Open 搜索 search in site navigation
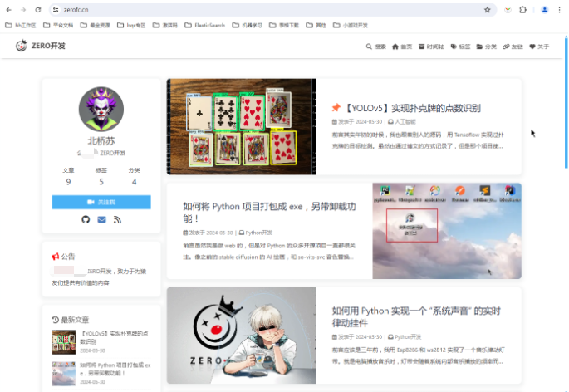This screenshot has width=569, height=392. [x=376, y=47]
